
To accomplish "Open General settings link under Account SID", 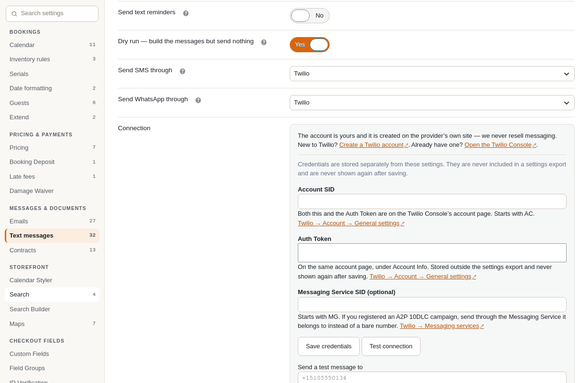I will (351, 223).
